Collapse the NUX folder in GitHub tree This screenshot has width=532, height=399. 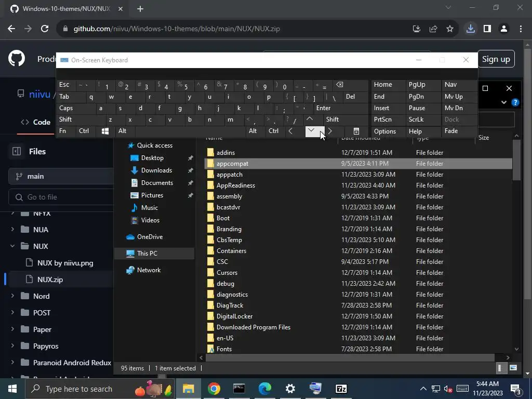(12, 246)
